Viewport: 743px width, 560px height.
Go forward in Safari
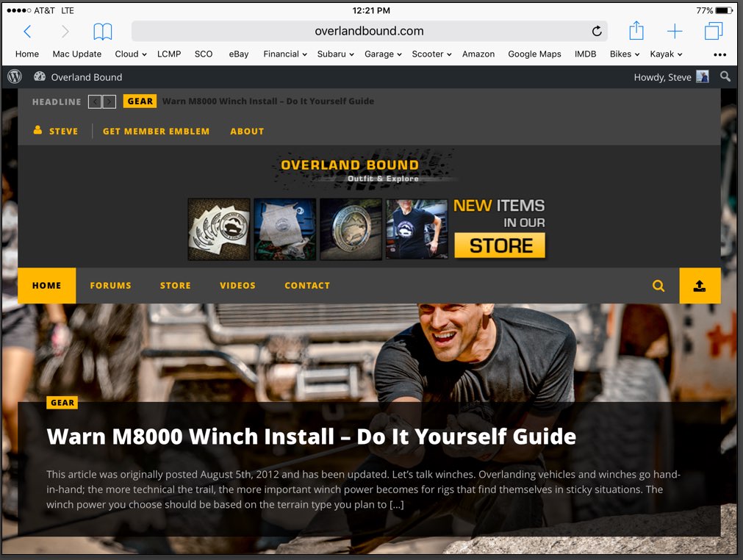click(65, 32)
